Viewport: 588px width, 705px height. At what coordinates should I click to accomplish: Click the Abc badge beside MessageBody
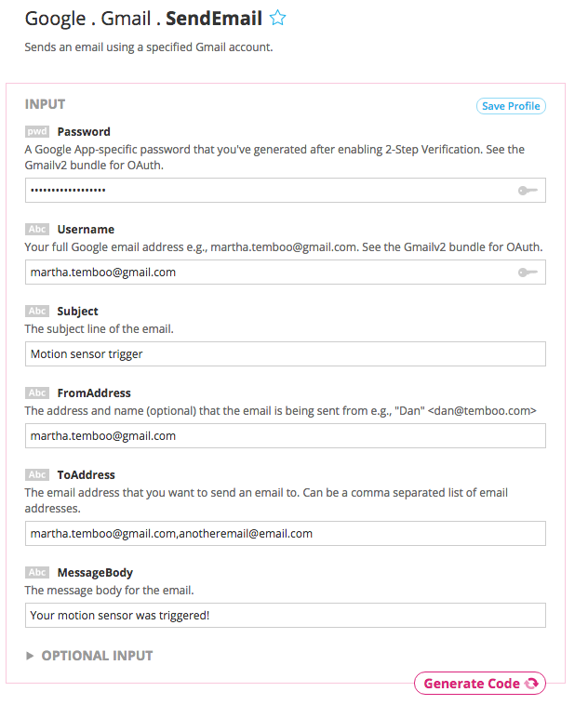(x=37, y=573)
